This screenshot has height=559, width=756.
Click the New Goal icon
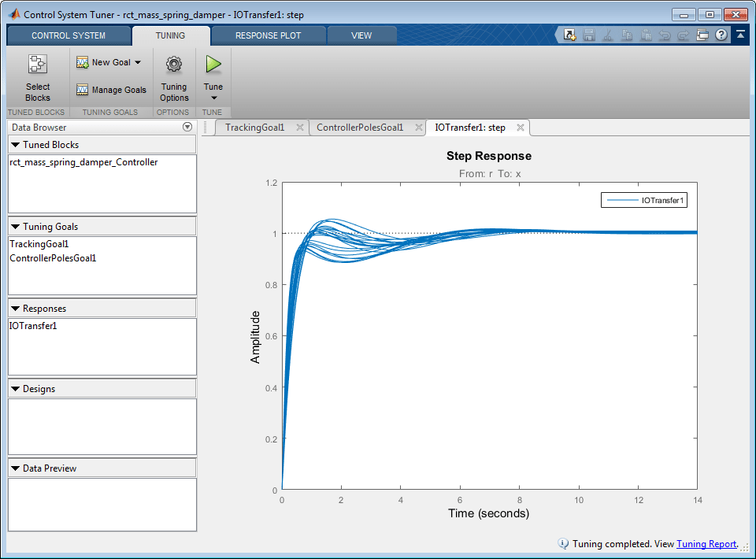coord(83,62)
